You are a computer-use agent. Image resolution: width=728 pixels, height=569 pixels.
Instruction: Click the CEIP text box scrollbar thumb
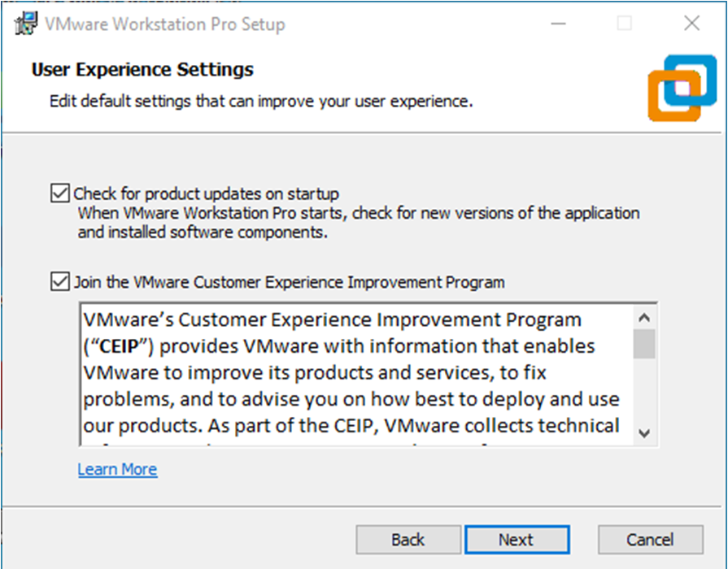click(644, 344)
